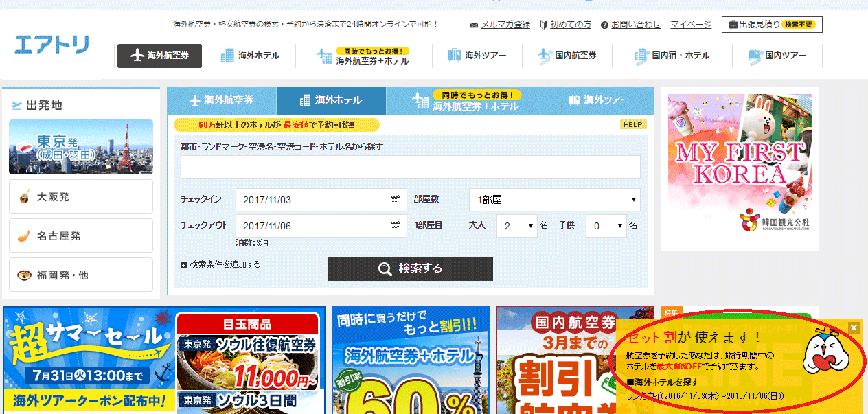Open the 超サマーセール banner
This screenshot has width=868, height=414.
click(89, 360)
